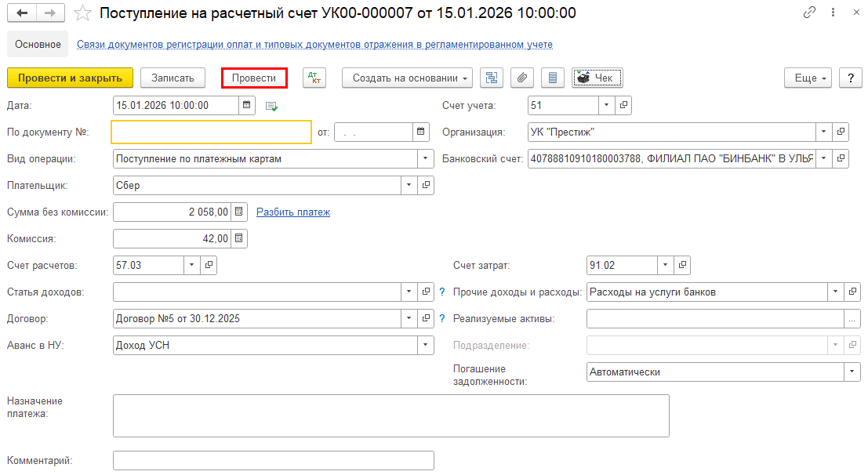Show Дт/Кт accounting entries icon
The width and height of the screenshot is (868, 475).
[x=314, y=78]
